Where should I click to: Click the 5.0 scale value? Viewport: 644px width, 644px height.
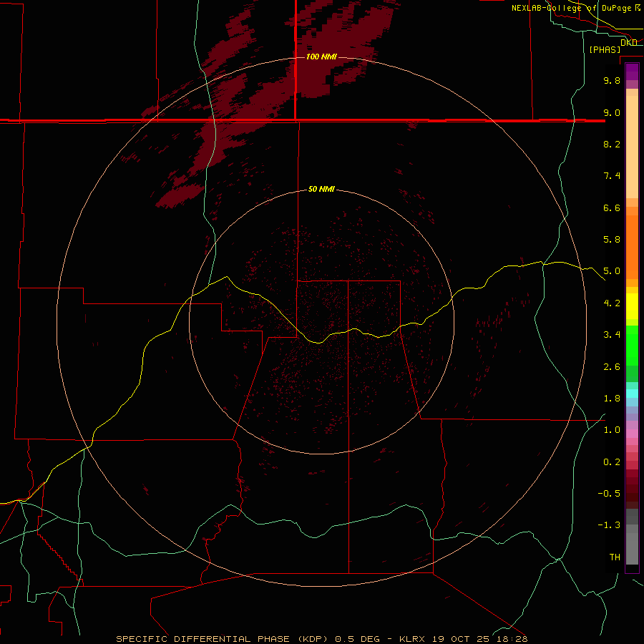612,271
